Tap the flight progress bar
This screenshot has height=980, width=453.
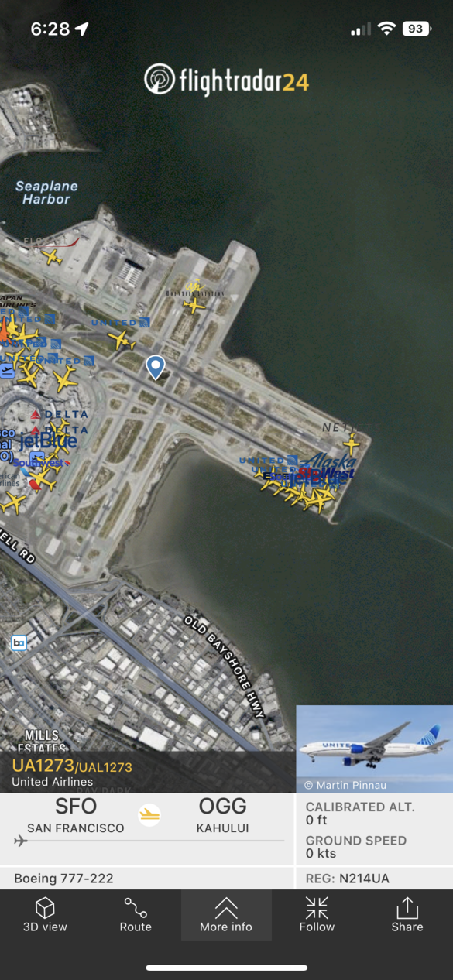coord(149,841)
